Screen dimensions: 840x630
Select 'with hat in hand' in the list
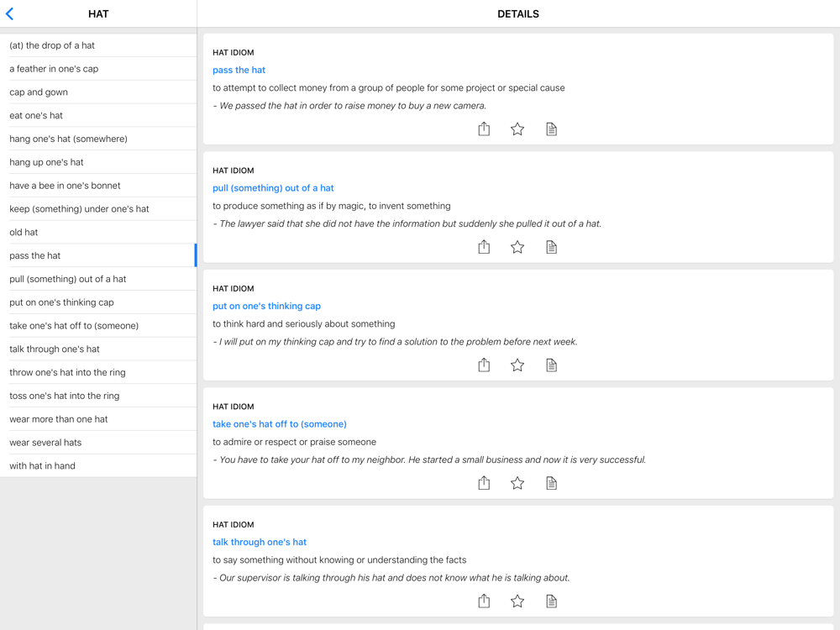click(x=98, y=465)
